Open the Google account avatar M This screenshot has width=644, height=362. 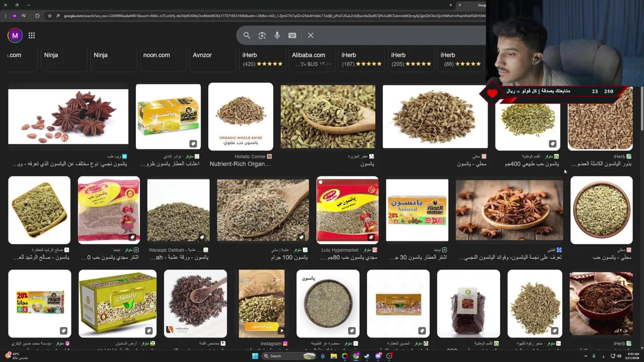[x=15, y=35]
